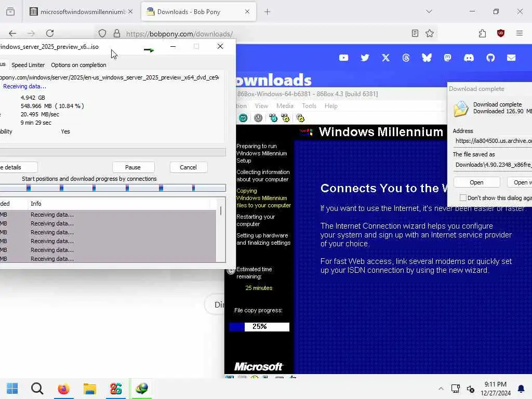Open 86Box settings gear toolbar icon

[x=300, y=118]
